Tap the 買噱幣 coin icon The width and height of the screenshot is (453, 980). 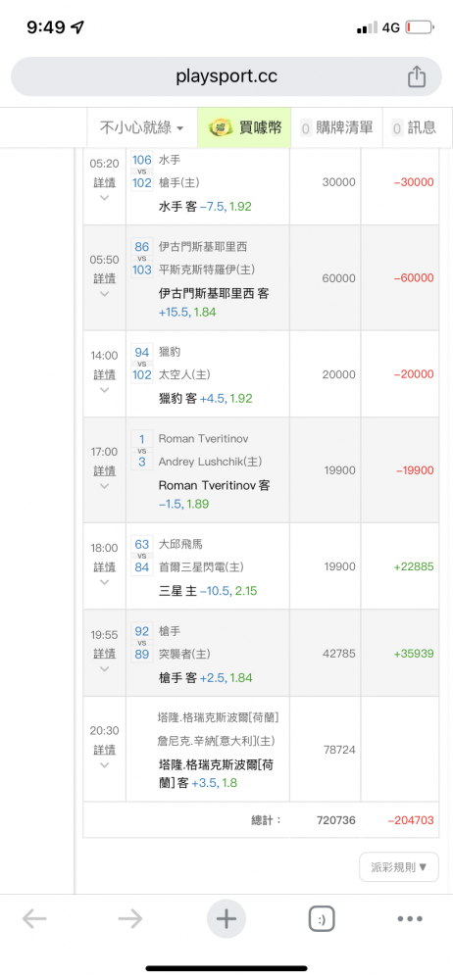click(x=218, y=127)
